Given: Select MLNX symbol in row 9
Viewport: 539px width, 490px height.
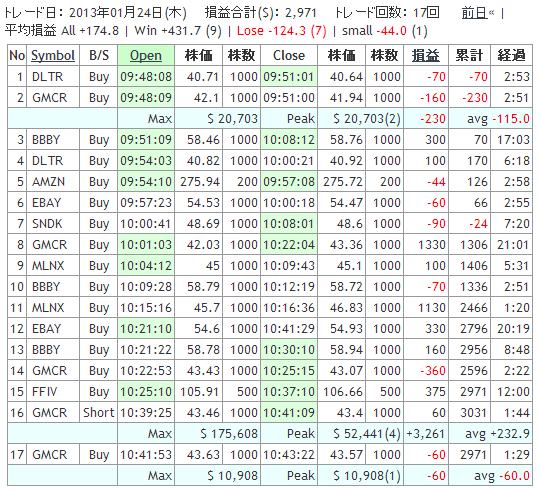Looking at the screenshot, I should [x=48, y=265].
